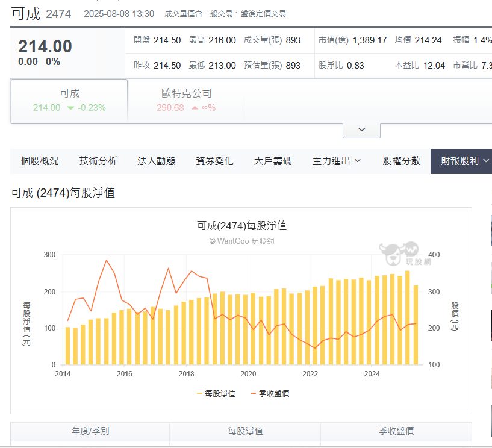Select the 歐特克公司 stock card title
Viewport: 492px width, 448px height.
pyautogui.click(x=187, y=93)
